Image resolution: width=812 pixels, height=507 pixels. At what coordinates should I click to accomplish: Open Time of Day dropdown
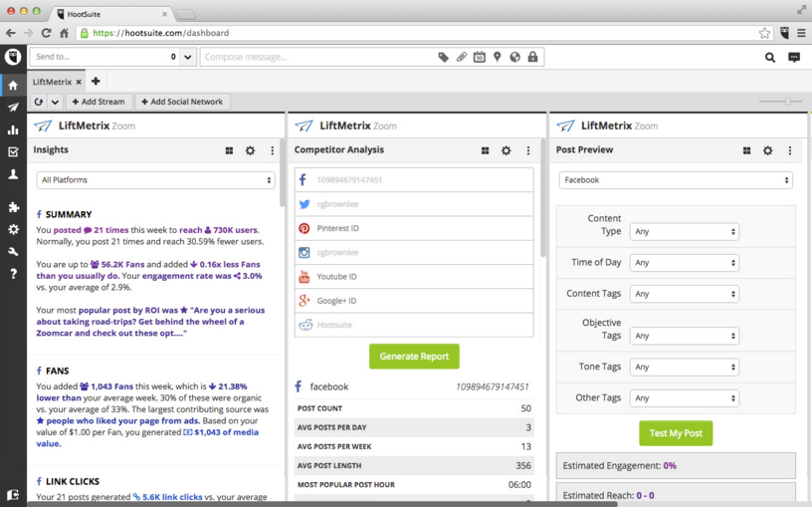pyautogui.click(x=684, y=263)
